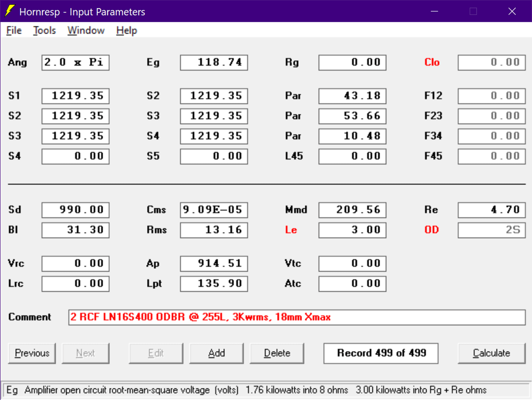Image resolution: width=532 pixels, height=400 pixels.
Task: Select the Re field with 4.70
Action: 492,210
